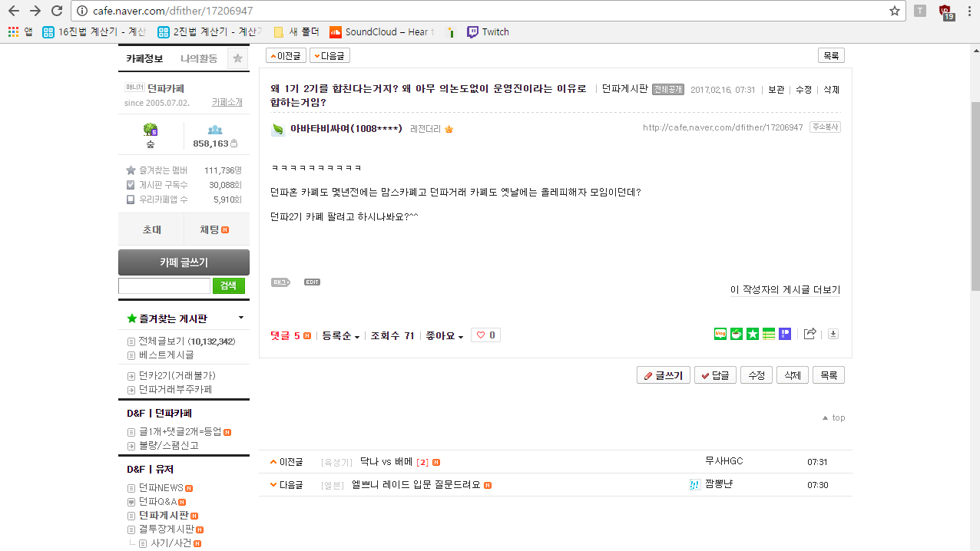Click the external share arrow icon

(x=809, y=334)
